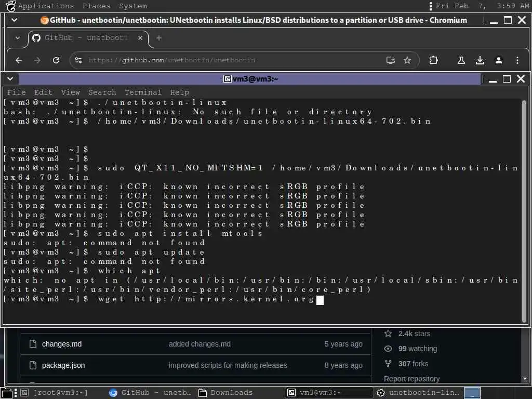Click the clock showing Fri Feb 7
The width and height of the screenshot is (532, 399).
[x=482, y=6]
